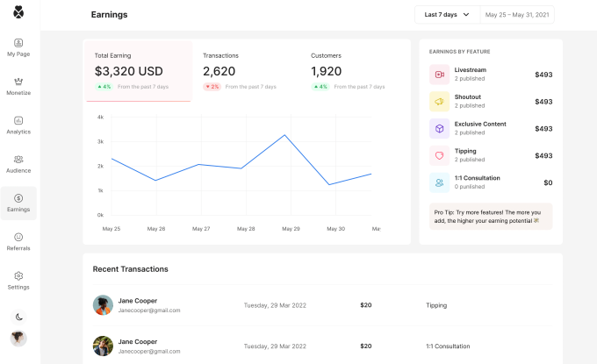Switch to the Customers stat tab
597x364 pixels.
point(353,70)
